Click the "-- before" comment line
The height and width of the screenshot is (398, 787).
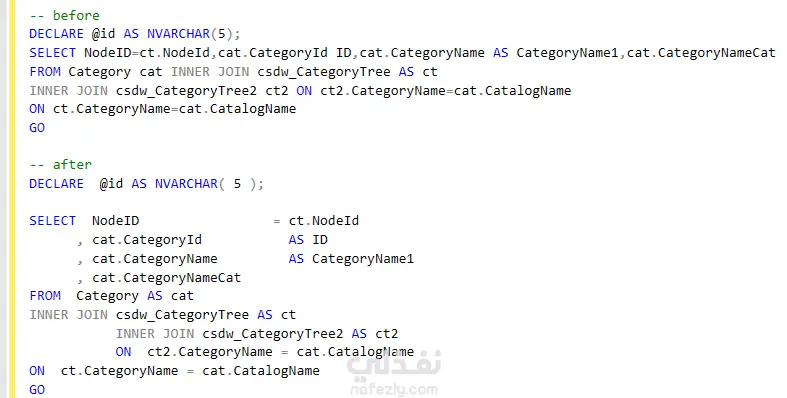coord(64,16)
